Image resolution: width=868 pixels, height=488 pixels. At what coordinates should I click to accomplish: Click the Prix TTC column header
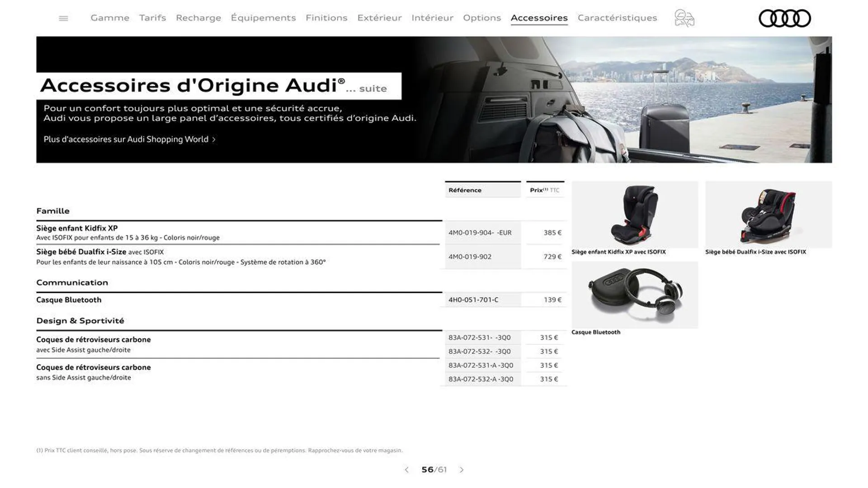coord(545,190)
